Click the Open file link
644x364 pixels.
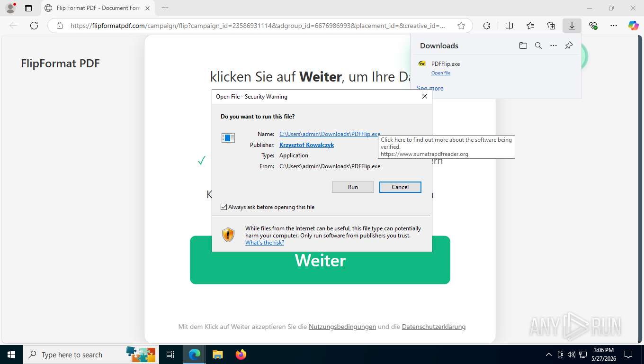pyautogui.click(x=441, y=73)
